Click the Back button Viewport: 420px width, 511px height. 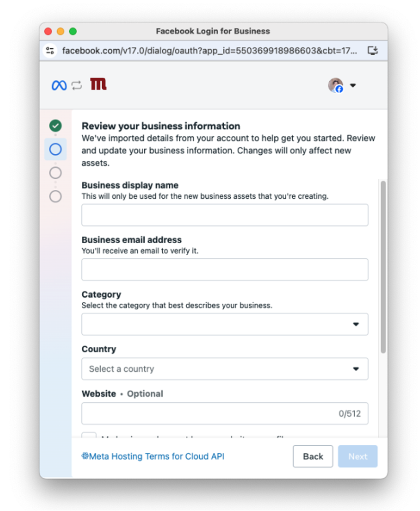pyautogui.click(x=313, y=456)
